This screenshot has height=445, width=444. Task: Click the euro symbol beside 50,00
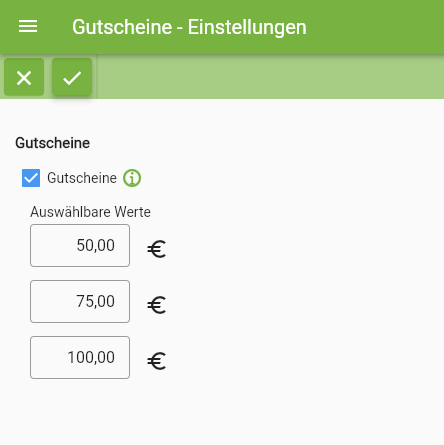tap(157, 249)
